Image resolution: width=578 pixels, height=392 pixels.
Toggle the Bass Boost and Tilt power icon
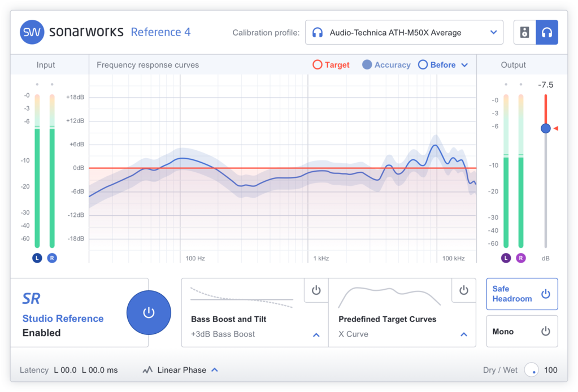tap(316, 290)
